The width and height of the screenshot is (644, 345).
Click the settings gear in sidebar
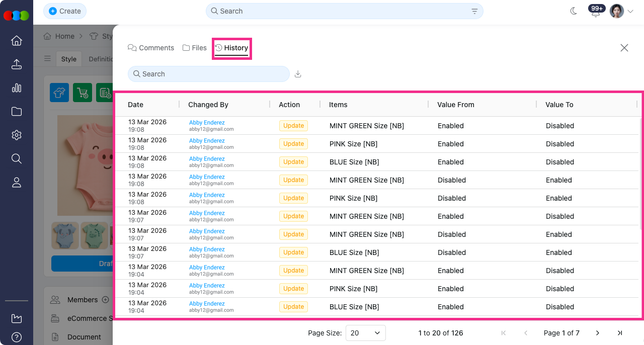[17, 135]
